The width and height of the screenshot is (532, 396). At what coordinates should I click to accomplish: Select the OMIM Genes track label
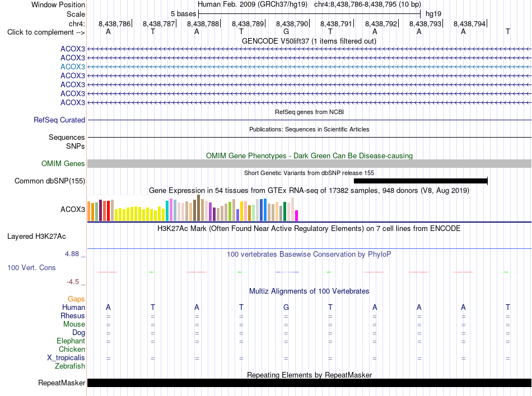63,164
